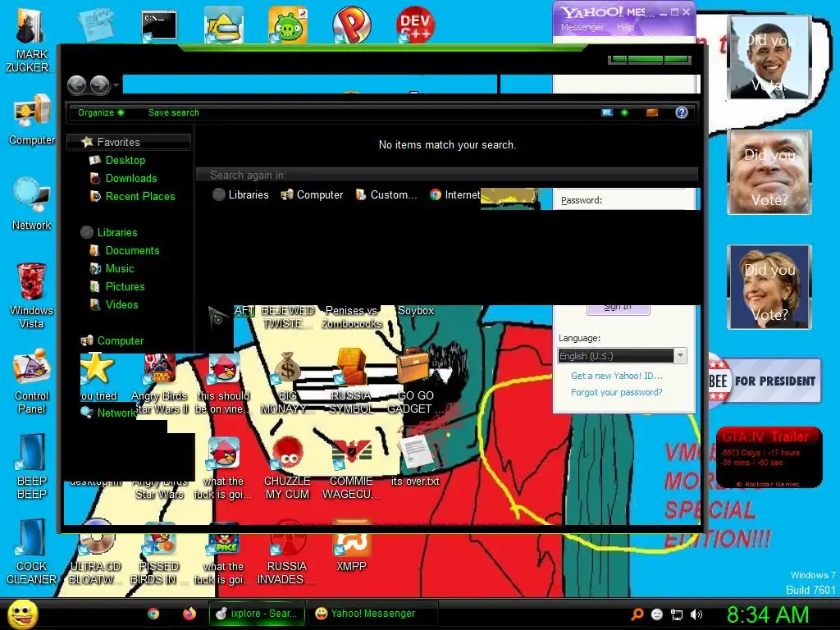840x630 pixels.
Task: Open the RUSSIA SYMBOL desktop icon
Action: coord(351,381)
